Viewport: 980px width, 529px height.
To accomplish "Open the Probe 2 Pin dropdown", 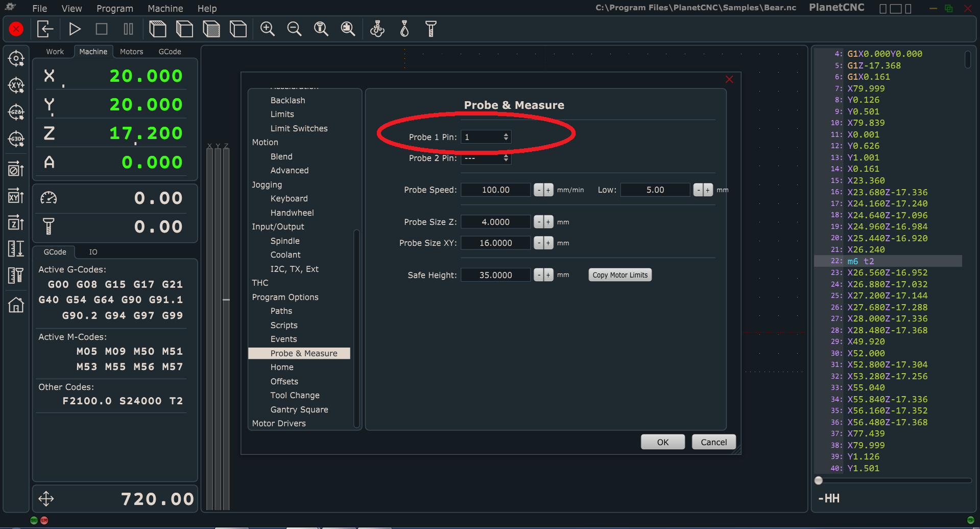I will [486, 158].
